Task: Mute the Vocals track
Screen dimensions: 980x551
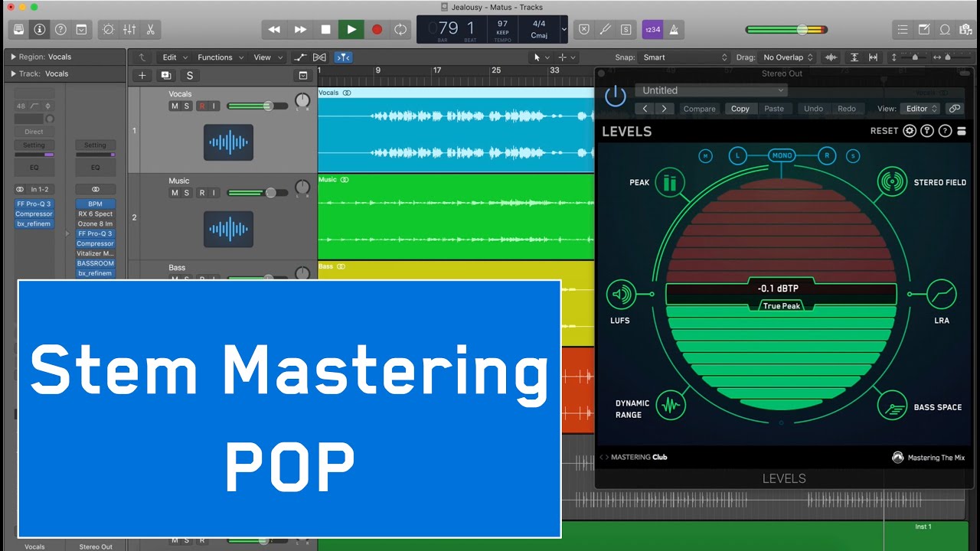Action: [x=175, y=106]
